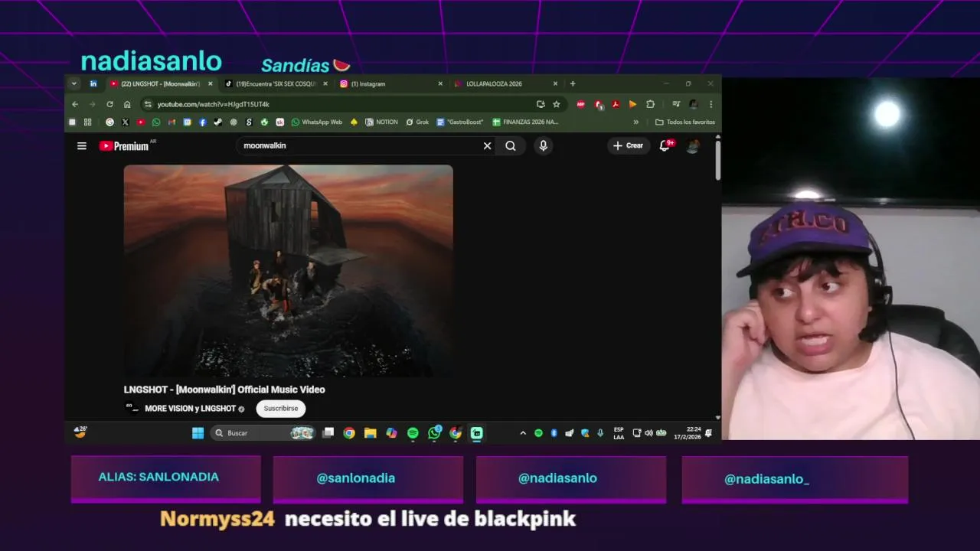Open the apps grid bookmark icon
This screenshot has height=551, width=980.
[x=87, y=122]
